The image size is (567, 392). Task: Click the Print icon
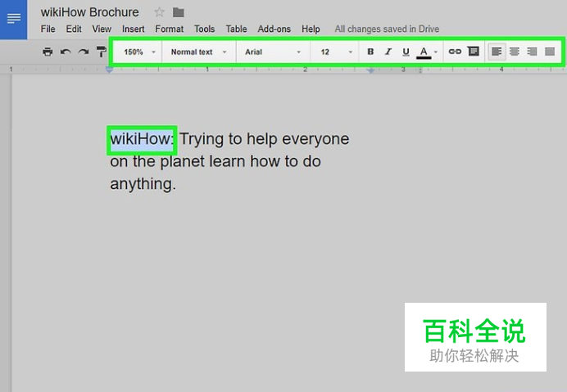tap(48, 52)
